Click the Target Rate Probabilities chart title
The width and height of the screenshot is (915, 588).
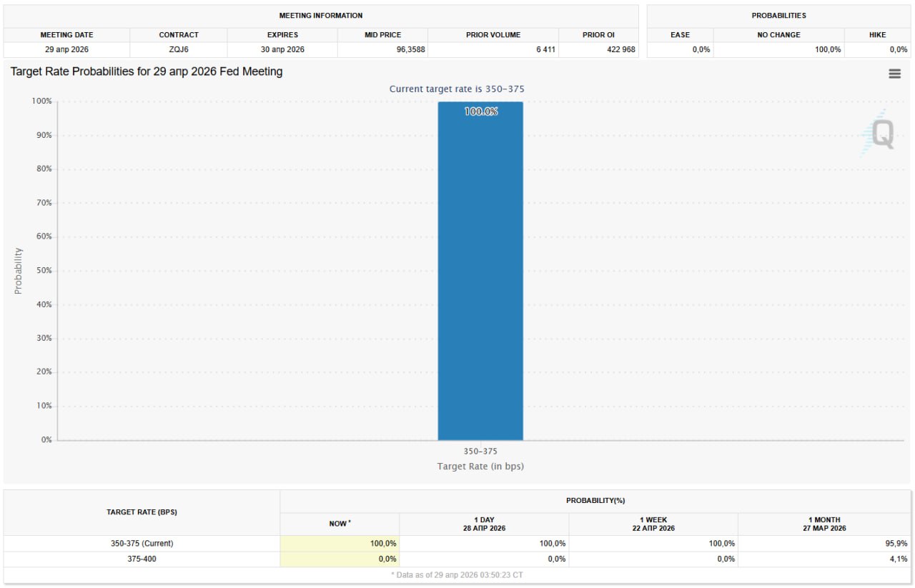tap(147, 71)
